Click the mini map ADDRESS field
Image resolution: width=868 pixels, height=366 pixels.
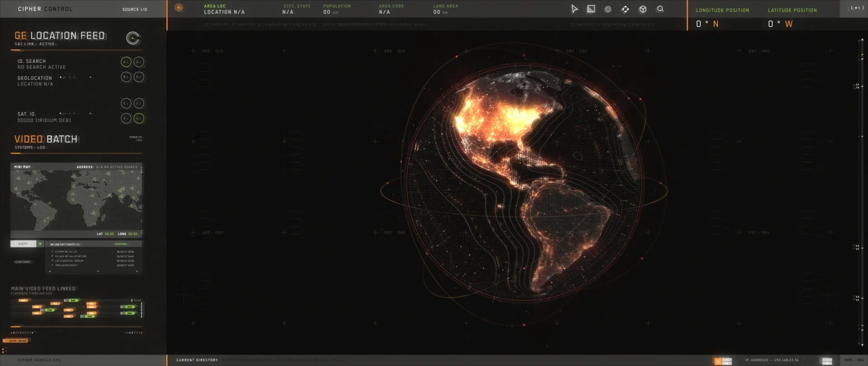[x=107, y=167]
